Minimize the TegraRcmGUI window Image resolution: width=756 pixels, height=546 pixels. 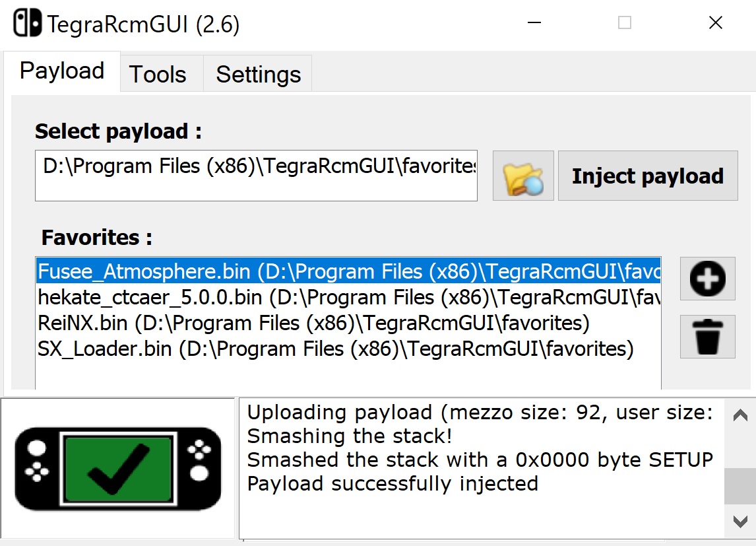pos(534,22)
